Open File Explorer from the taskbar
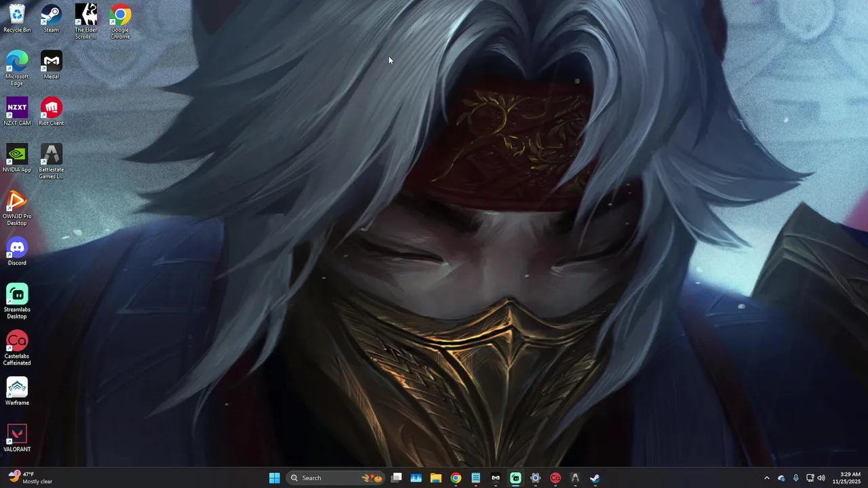 [x=436, y=478]
